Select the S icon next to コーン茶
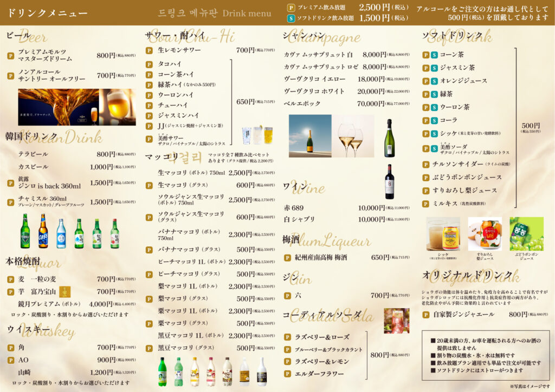The height and width of the screenshot is (392, 555). (x=433, y=54)
